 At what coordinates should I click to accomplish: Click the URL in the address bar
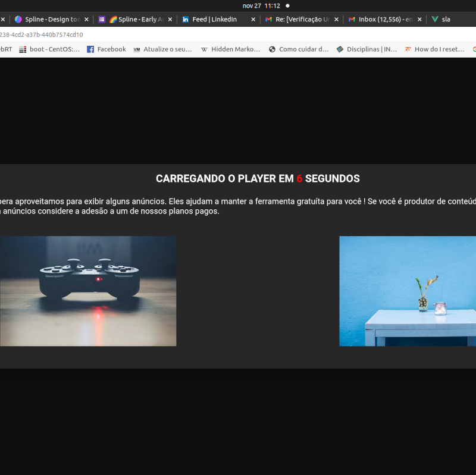(x=42, y=34)
